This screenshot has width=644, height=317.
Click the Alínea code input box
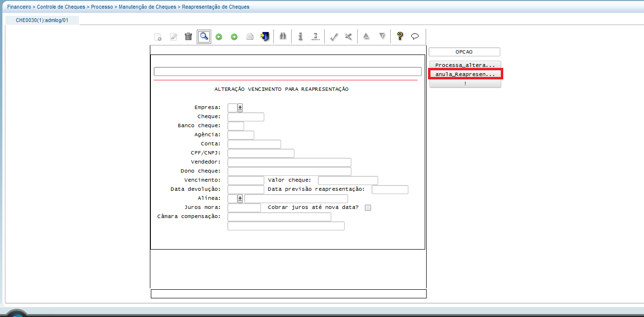(232, 198)
